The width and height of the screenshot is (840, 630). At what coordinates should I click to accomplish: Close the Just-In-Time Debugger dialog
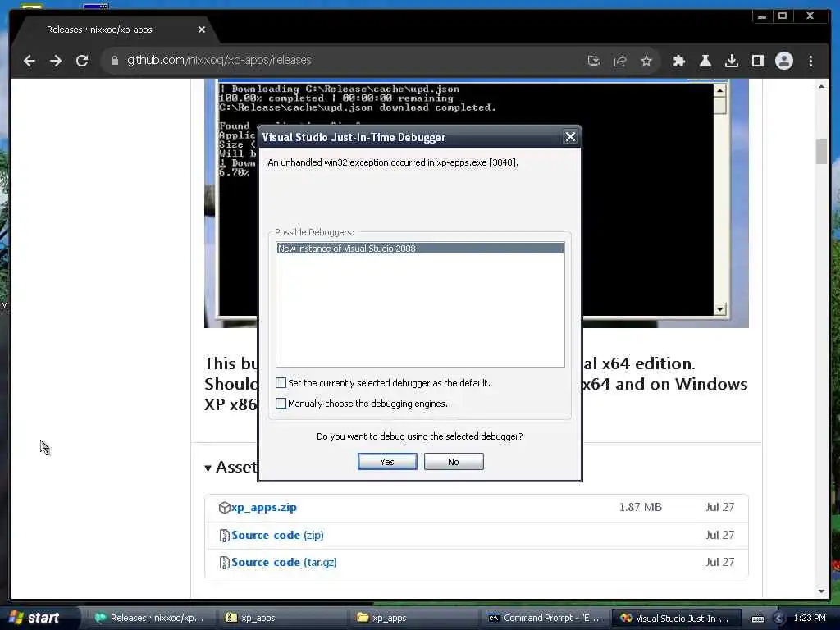coord(571,137)
